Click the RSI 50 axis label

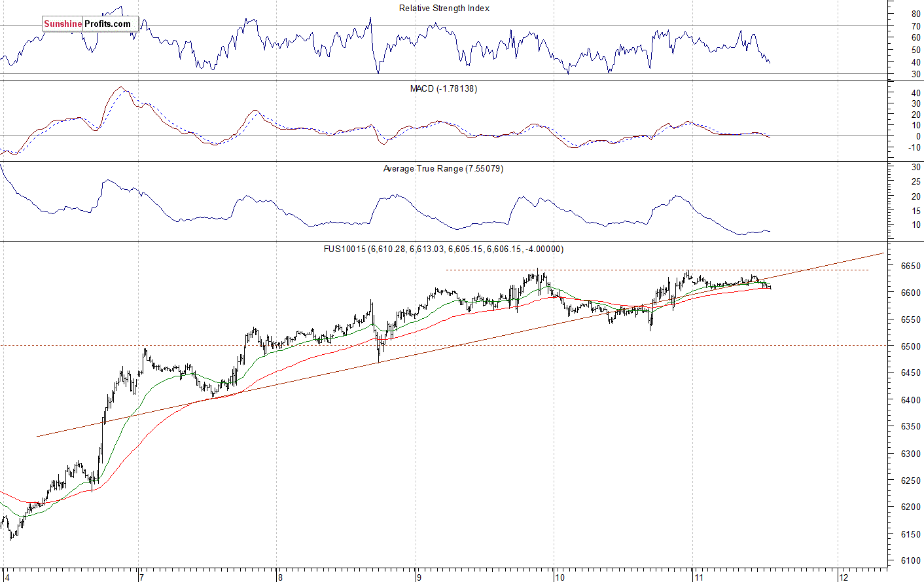pyautogui.click(x=916, y=50)
